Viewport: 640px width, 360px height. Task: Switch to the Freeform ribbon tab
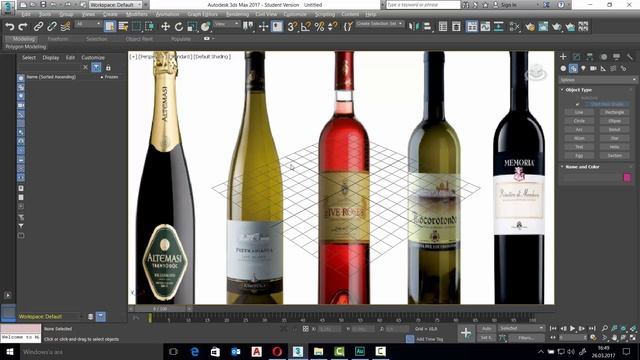point(58,39)
